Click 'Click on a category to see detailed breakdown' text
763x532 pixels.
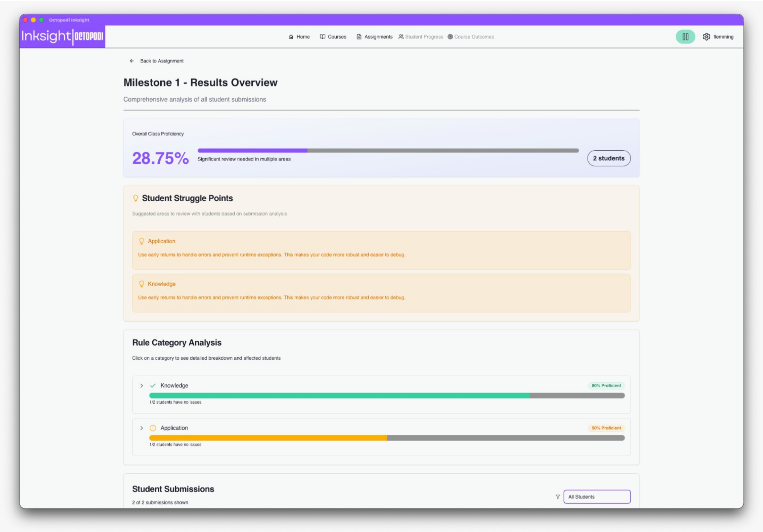point(206,358)
